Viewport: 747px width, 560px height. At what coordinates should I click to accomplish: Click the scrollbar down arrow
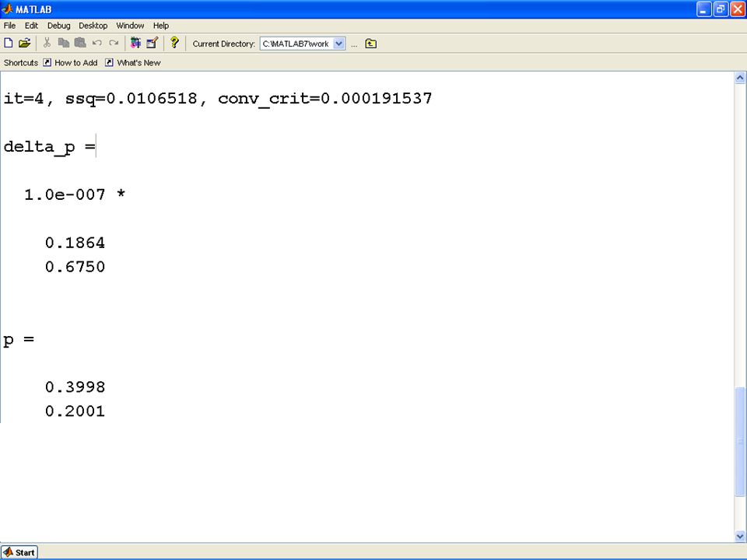[x=740, y=536]
